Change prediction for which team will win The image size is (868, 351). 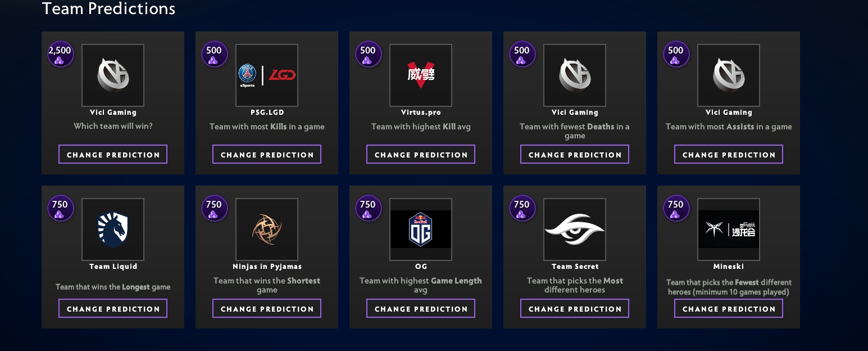point(113,154)
